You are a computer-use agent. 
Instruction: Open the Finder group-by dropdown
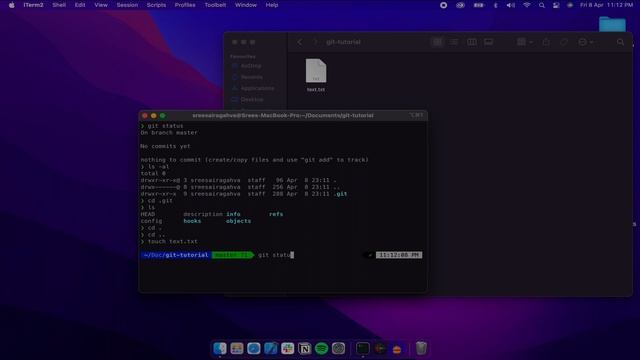click(x=524, y=42)
